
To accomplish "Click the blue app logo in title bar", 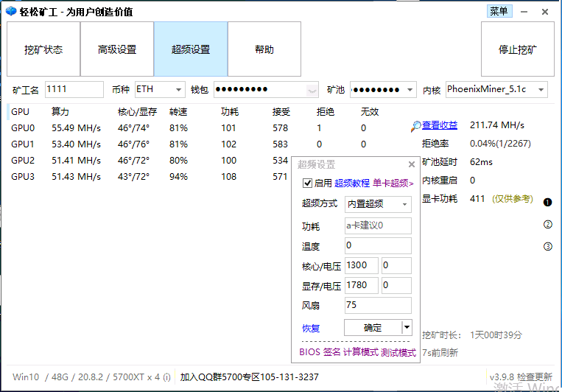I will [x=11, y=12].
